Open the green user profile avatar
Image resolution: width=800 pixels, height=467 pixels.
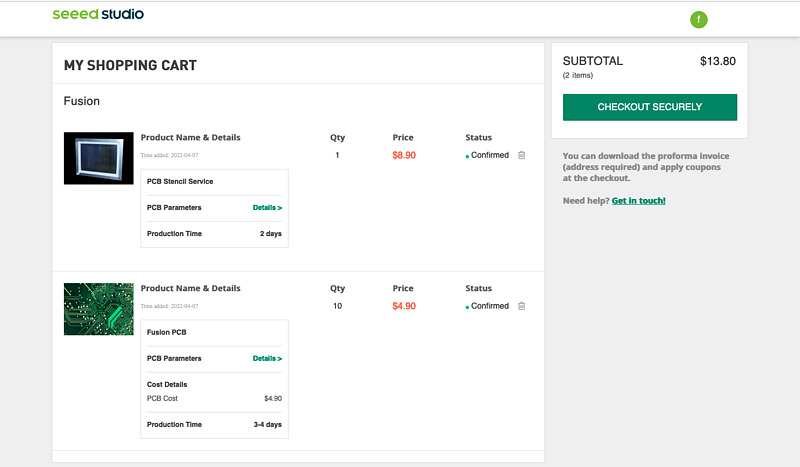(698, 19)
